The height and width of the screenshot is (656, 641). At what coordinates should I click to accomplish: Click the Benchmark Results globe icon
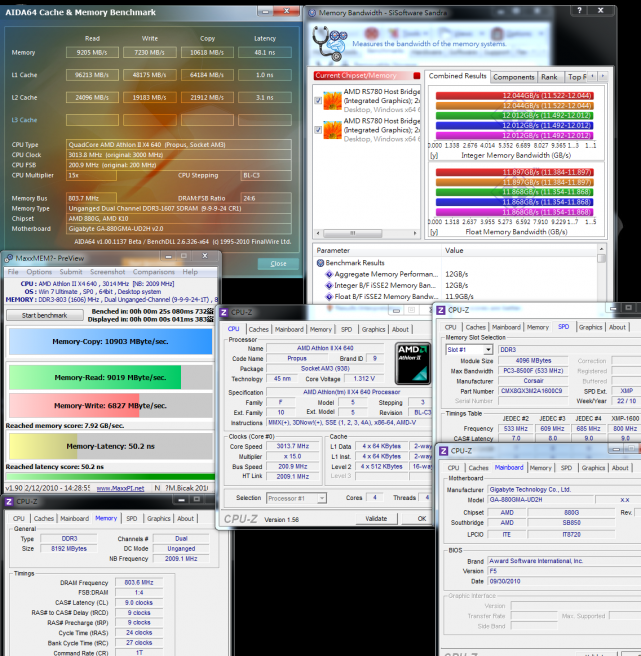coord(320,263)
